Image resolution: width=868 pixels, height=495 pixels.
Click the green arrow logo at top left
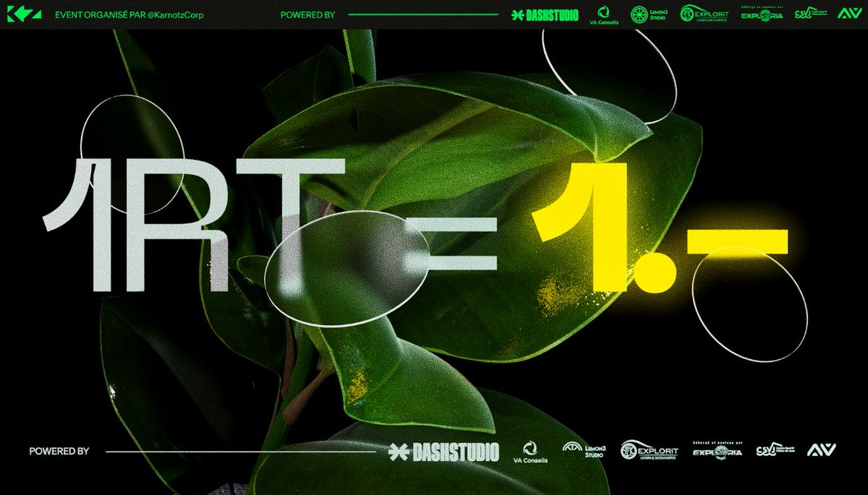point(25,12)
